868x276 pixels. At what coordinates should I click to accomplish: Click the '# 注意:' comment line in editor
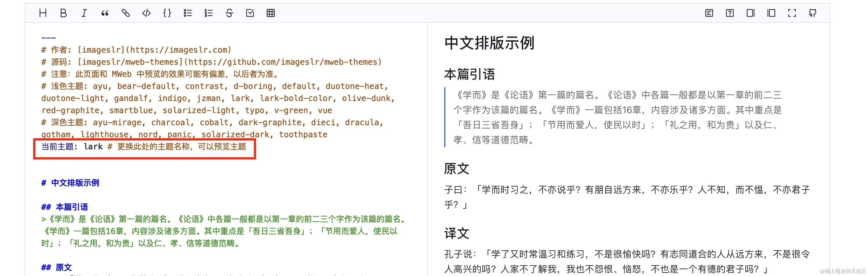click(160, 74)
